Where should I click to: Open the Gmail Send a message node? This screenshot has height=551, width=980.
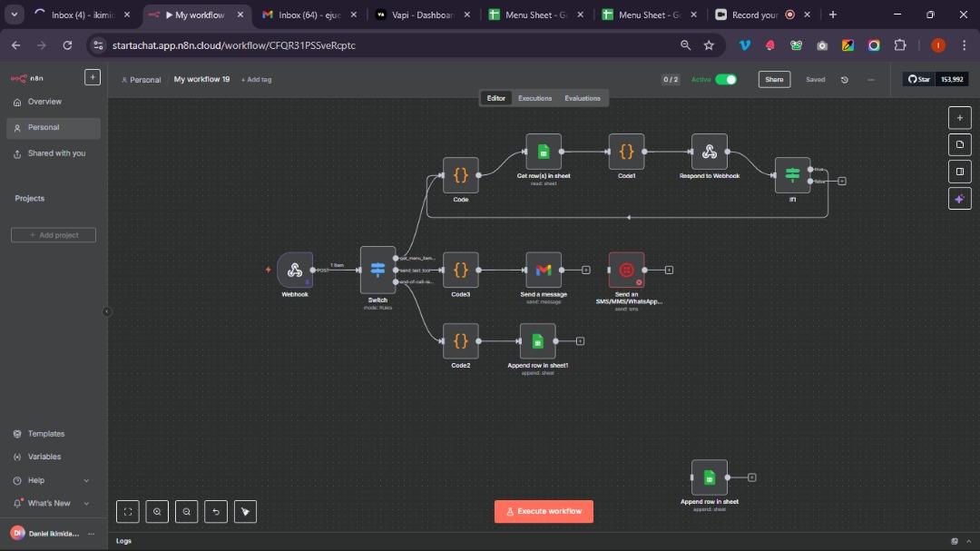pyautogui.click(x=544, y=271)
